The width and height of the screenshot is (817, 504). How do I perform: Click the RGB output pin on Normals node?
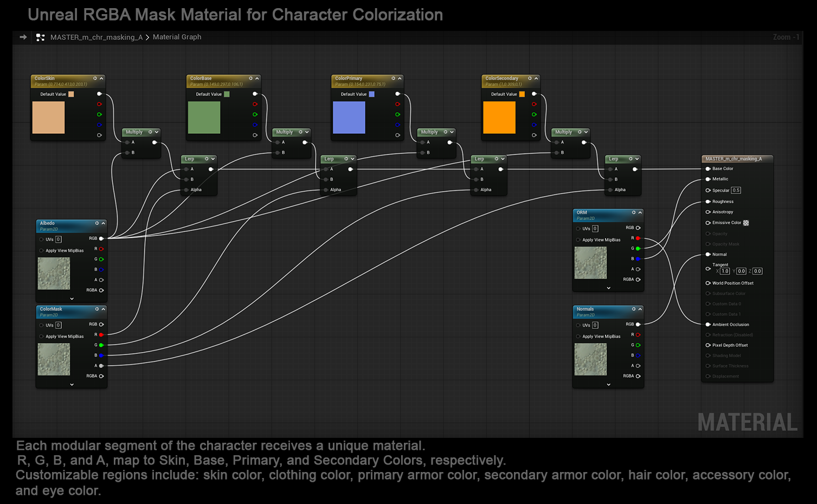638,325
